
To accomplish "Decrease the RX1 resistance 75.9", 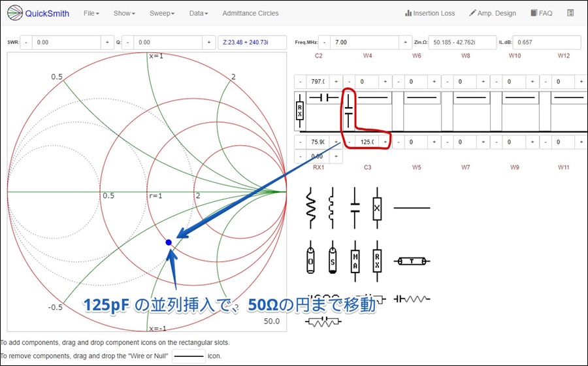I will point(301,142).
